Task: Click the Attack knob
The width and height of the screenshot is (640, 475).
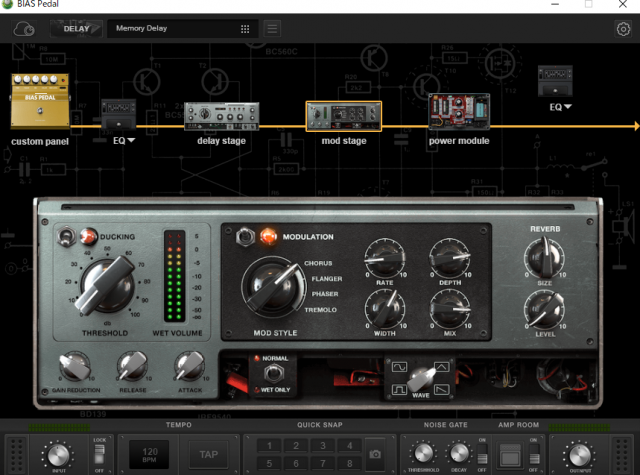Action: 190,366
